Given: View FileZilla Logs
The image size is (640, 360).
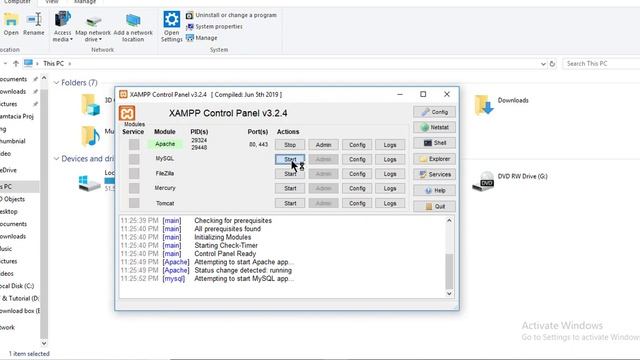Looking at the screenshot, I should pos(390,174).
